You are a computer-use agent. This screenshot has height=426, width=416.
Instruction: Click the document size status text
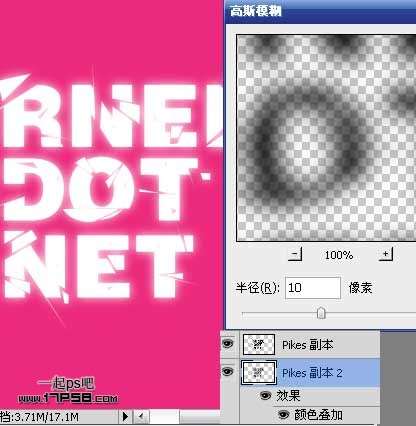tap(39, 417)
